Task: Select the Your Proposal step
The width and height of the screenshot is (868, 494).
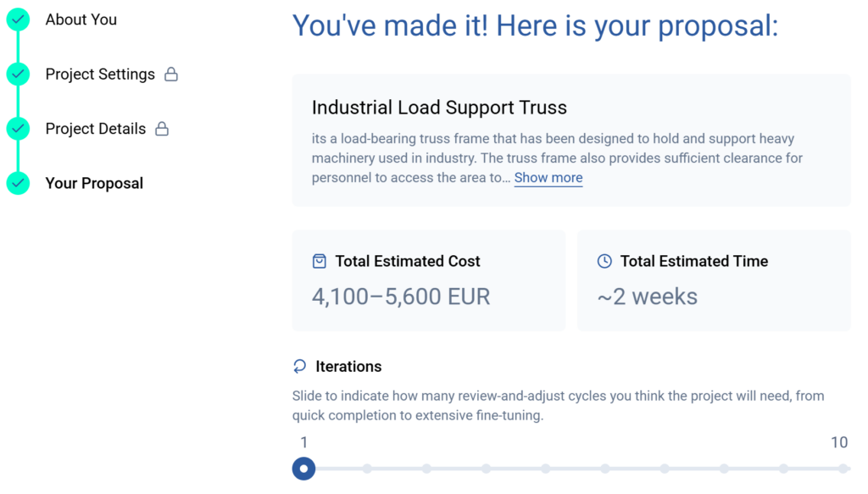Action: [x=94, y=183]
